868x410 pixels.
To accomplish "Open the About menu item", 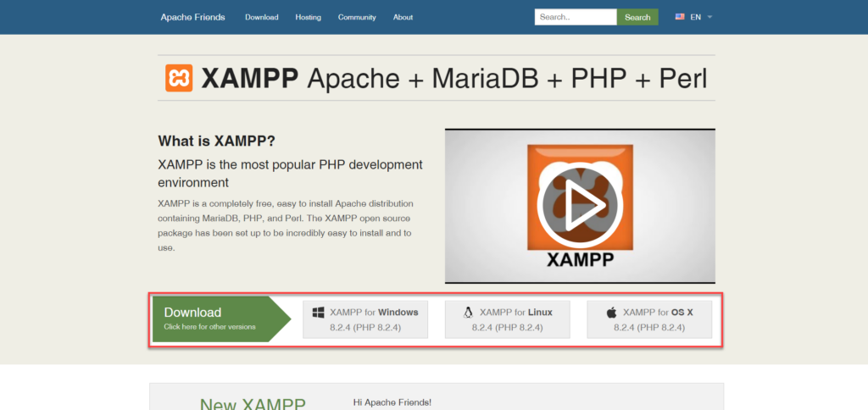I will pos(403,17).
